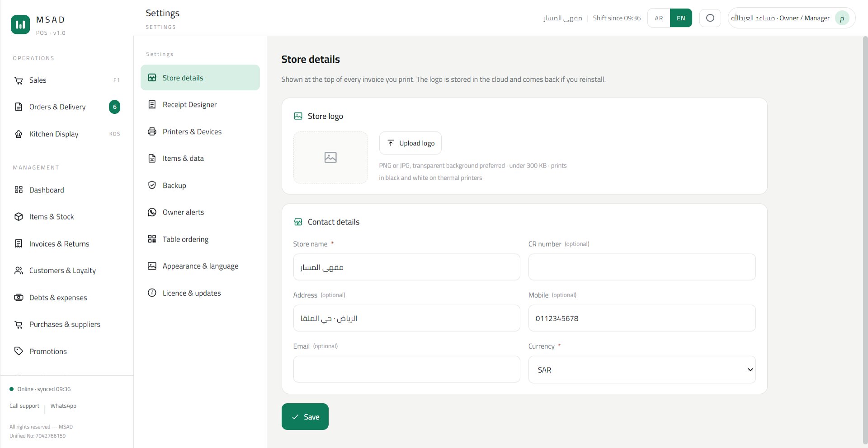The height and width of the screenshot is (448, 868).
Task: Click the Backup shield icon
Action: coord(152,185)
